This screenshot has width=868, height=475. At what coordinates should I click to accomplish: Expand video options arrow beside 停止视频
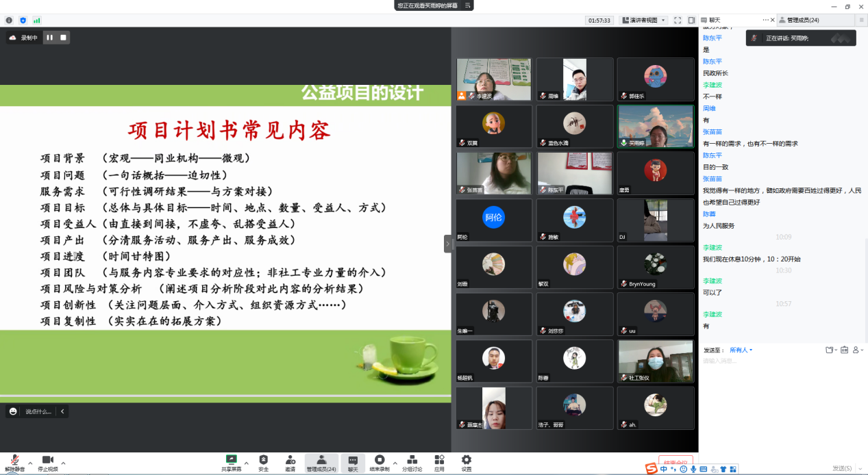tap(64, 463)
